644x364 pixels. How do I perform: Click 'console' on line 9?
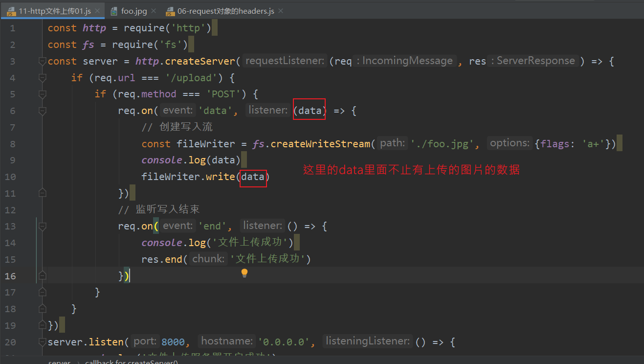click(162, 160)
